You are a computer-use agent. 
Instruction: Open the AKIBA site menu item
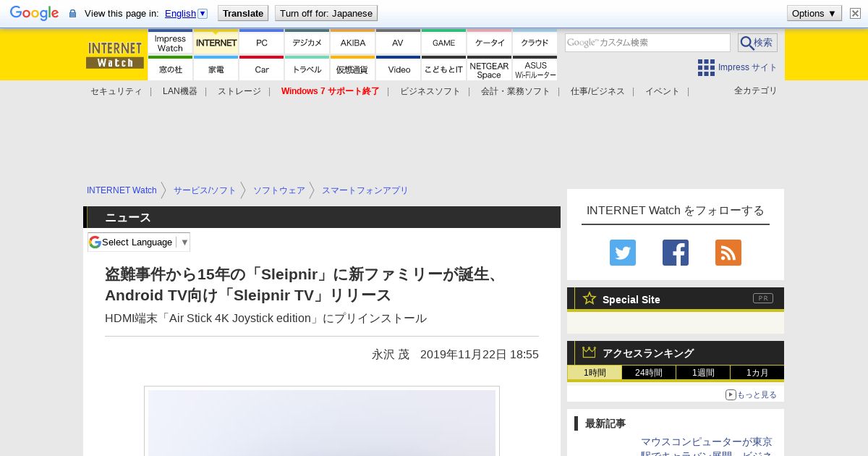tap(353, 43)
